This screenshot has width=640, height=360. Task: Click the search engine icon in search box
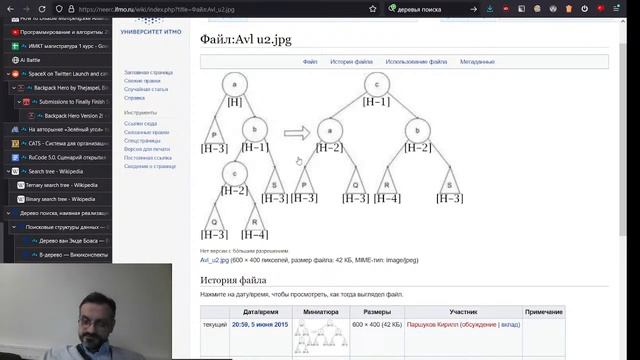392,9
